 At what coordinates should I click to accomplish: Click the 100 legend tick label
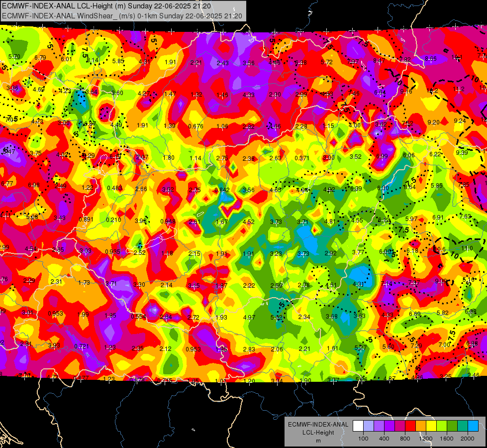point(364,439)
